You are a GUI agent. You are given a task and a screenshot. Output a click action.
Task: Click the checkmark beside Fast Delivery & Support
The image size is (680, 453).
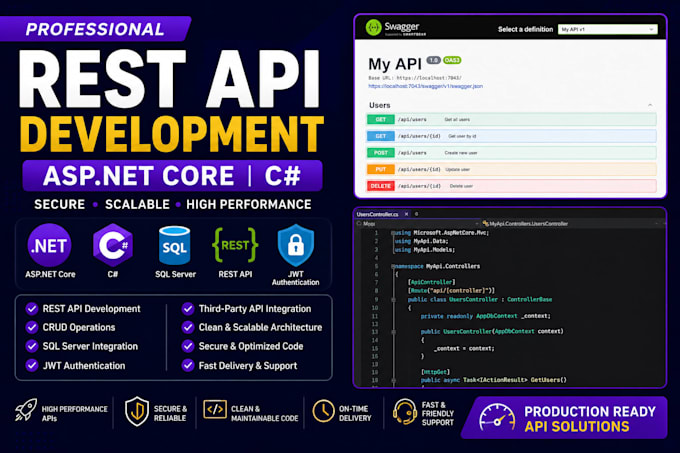coord(188,365)
